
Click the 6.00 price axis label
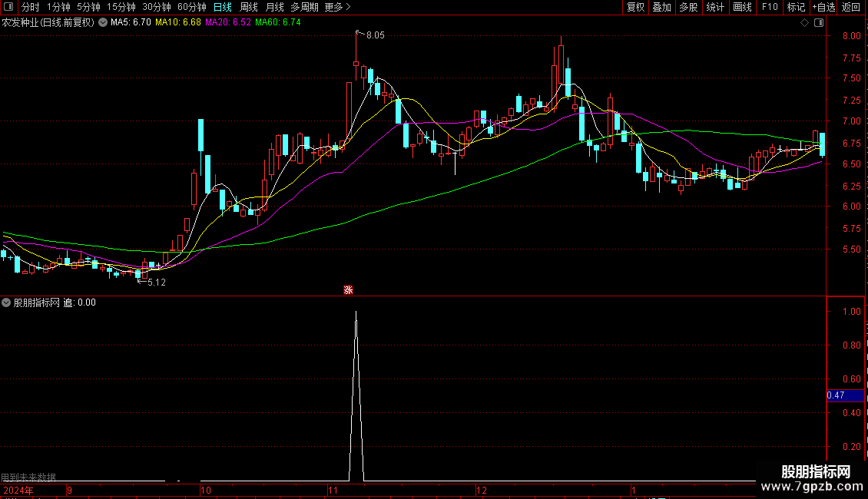pyautogui.click(x=851, y=207)
